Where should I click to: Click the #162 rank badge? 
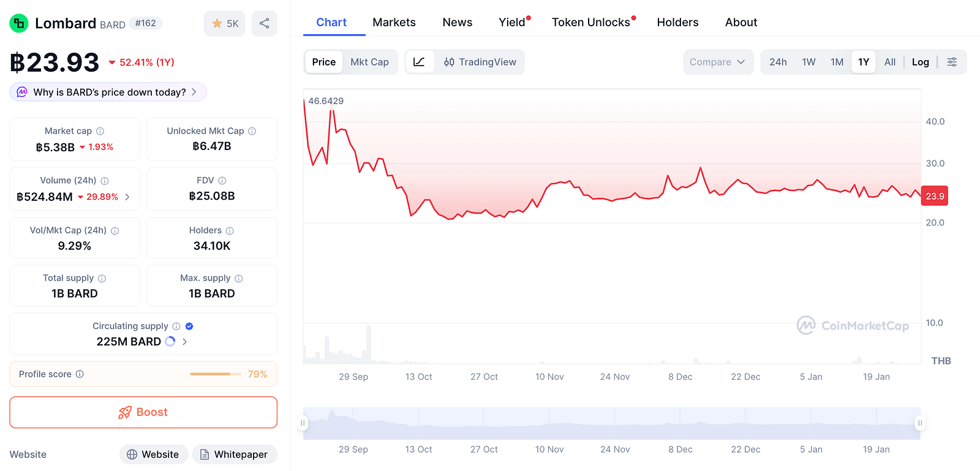point(146,23)
